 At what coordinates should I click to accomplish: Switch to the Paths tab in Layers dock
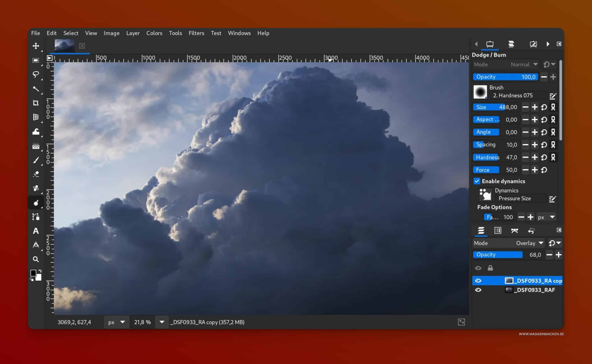514,231
